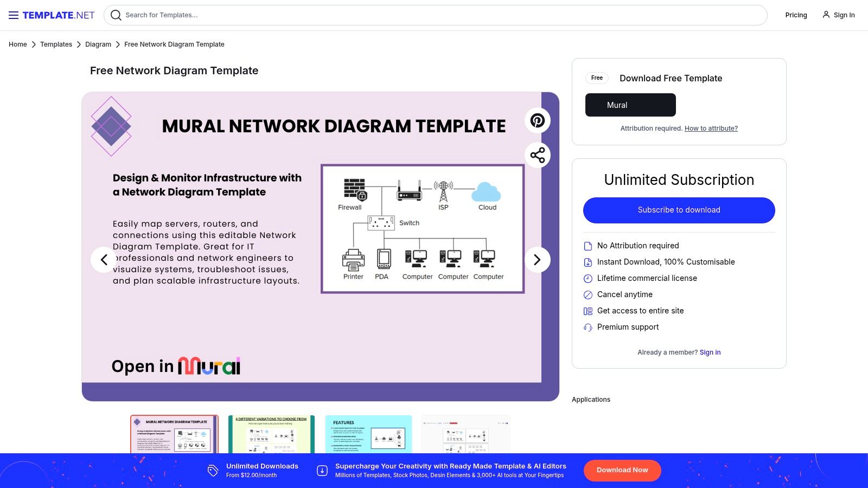This screenshot has height=488, width=868.
Task: Click the Download Now banner button
Action: click(622, 470)
